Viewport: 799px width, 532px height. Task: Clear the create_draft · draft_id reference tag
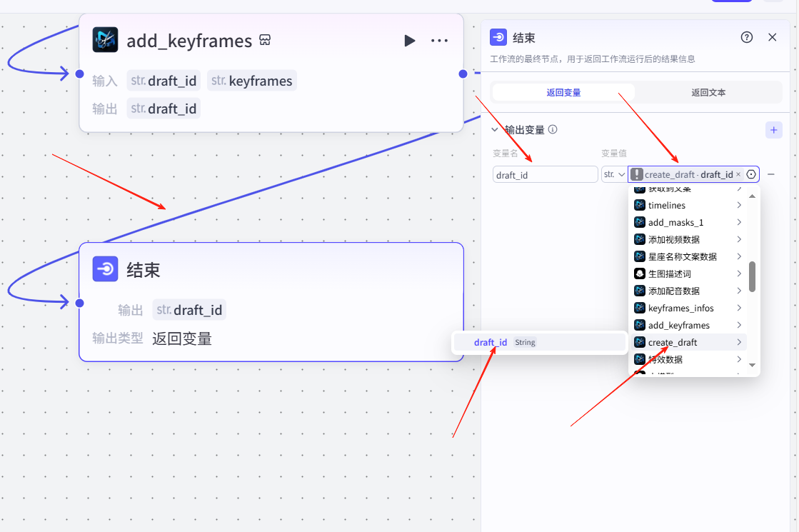(x=738, y=175)
